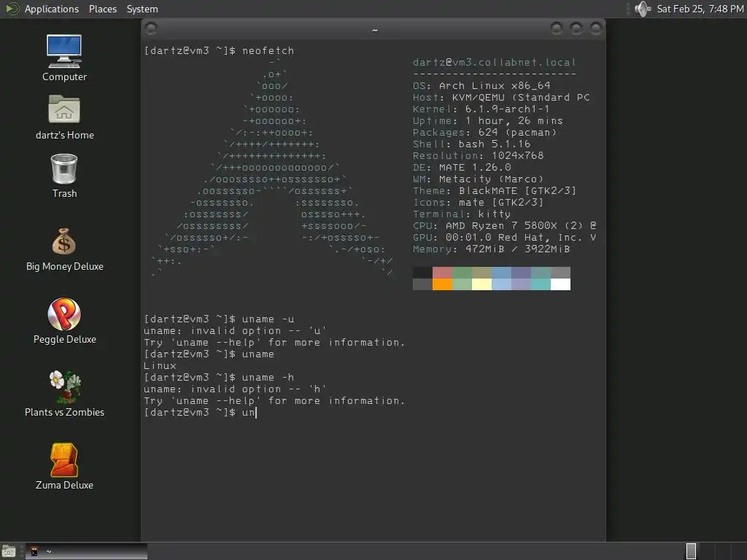Image resolution: width=747 pixels, height=560 pixels.
Task: Select the Peggle Deluxe icon
Action: pos(64,321)
